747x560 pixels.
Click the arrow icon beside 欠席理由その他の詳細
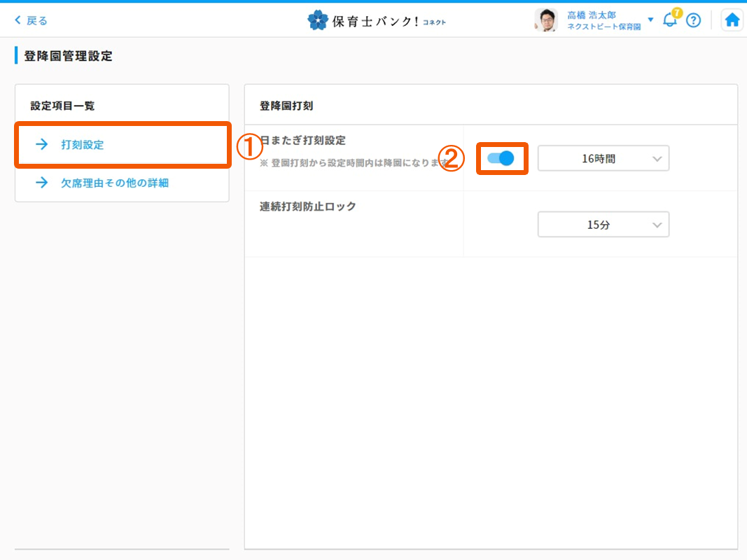click(42, 183)
